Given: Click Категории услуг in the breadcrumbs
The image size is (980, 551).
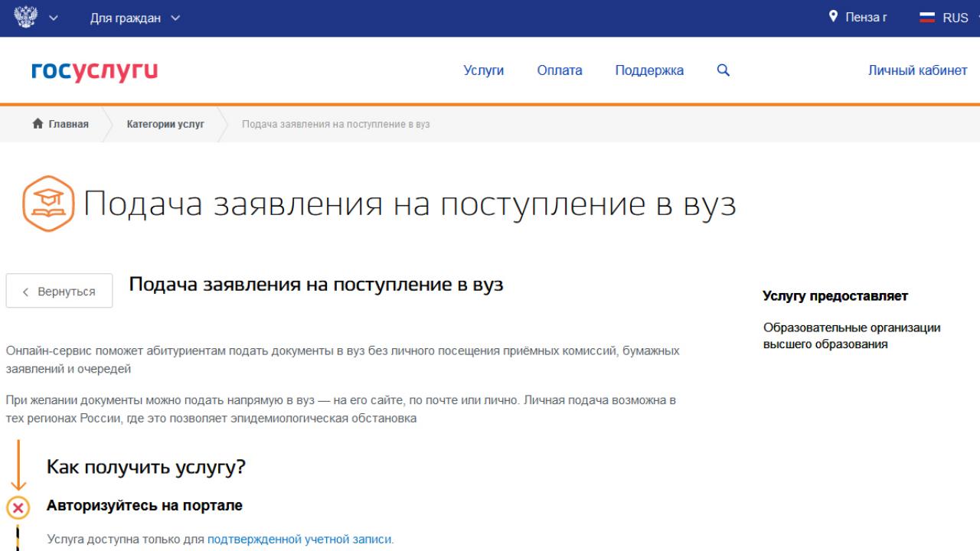Looking at the screenshot, I should 165,123.
